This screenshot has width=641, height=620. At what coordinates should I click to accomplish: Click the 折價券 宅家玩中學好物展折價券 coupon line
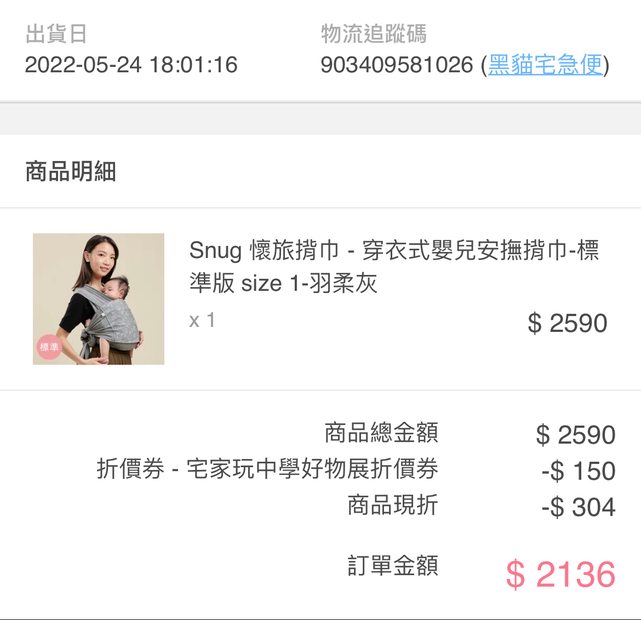click(x=267, y=469)
